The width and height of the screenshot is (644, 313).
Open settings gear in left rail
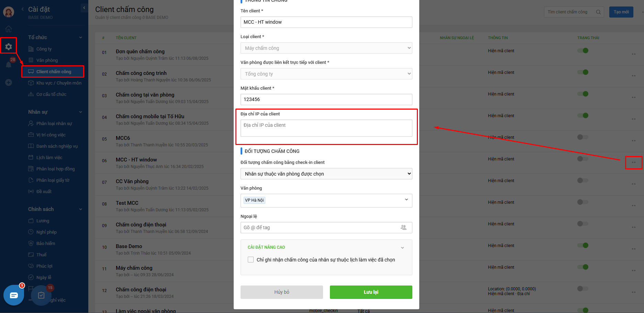point(9,46)
